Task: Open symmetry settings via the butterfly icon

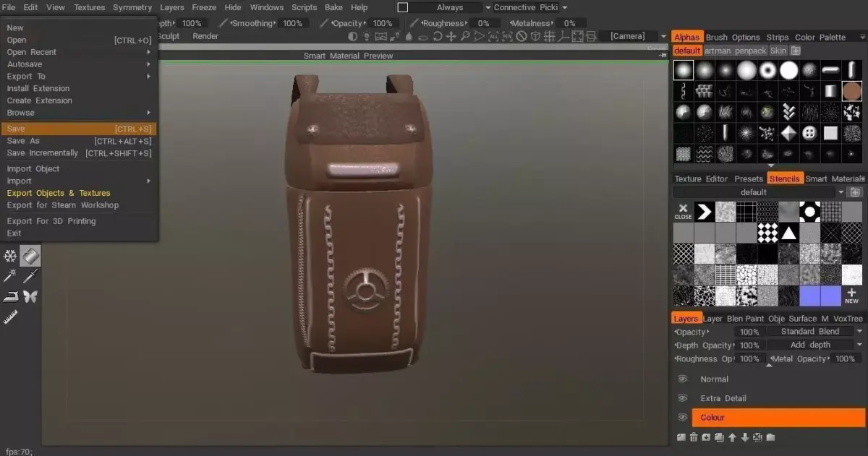Action: click(x=30, y=296)
